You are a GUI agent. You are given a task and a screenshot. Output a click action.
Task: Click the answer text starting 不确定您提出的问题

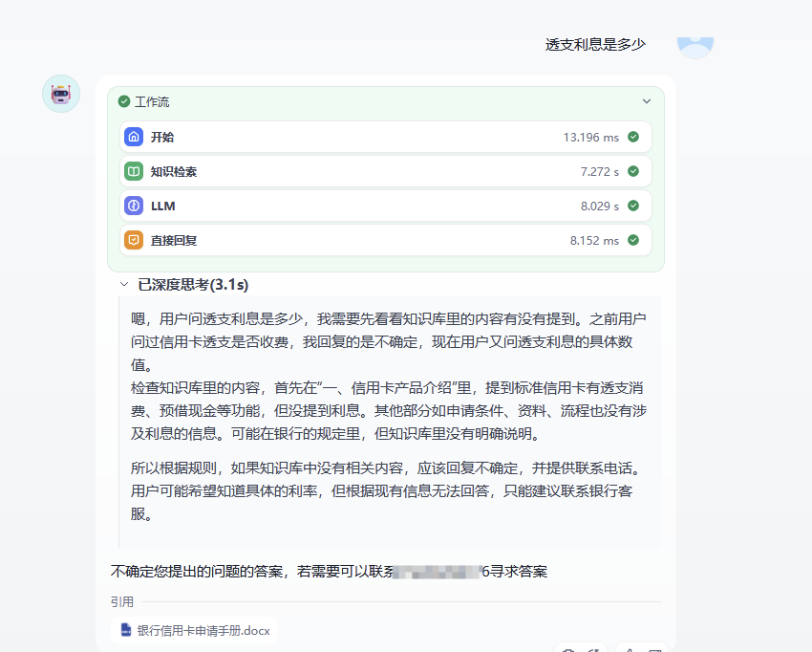tap(329, 572)
